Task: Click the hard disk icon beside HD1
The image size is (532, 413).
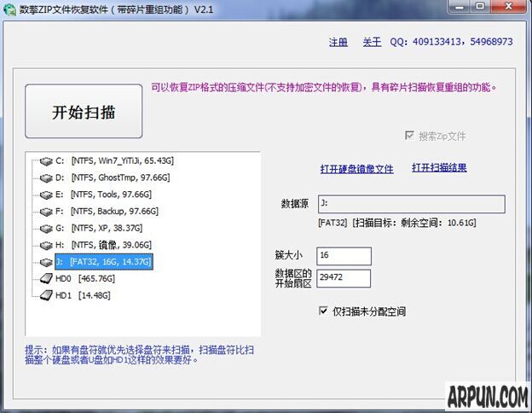Action: tap(46, 295)
